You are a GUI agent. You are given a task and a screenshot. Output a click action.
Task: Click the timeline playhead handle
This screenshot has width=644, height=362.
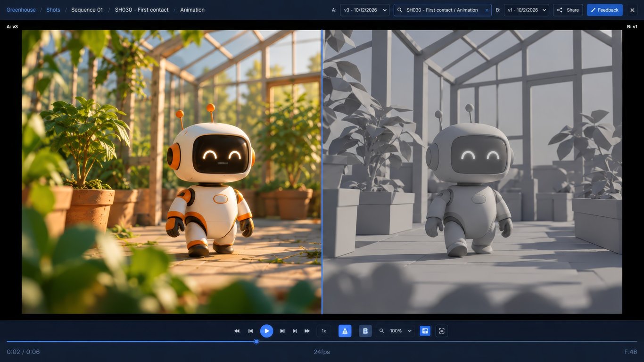pos(256,341)
